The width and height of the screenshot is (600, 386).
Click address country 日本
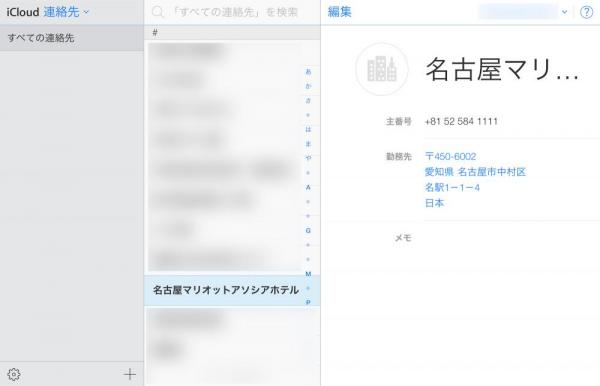pos(434,203)
